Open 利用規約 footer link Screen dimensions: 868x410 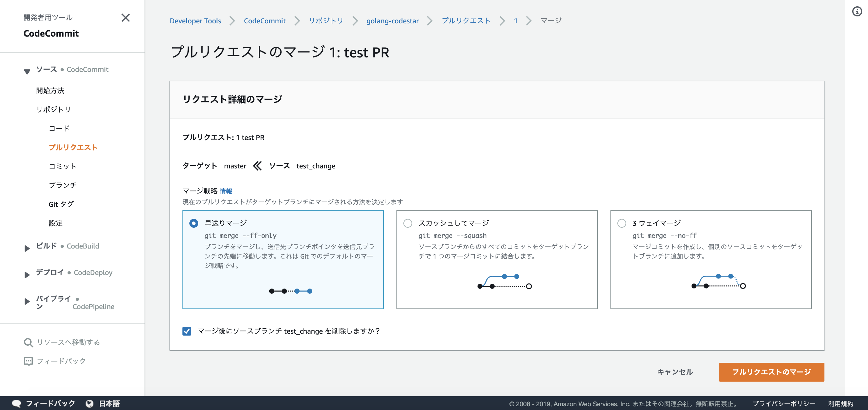point(840,404)
